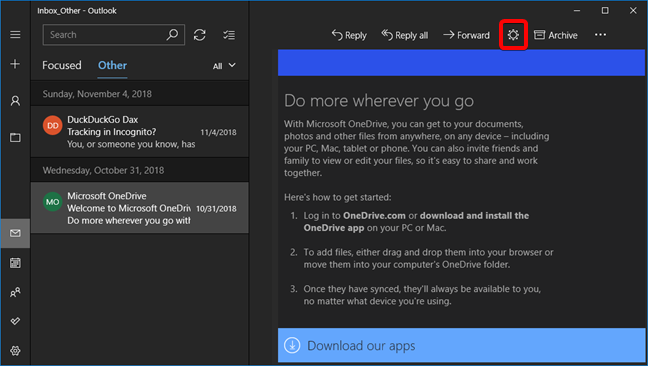The image size is (648, 366).
Task: Reply to the message
Action: [x=349, y=36]
